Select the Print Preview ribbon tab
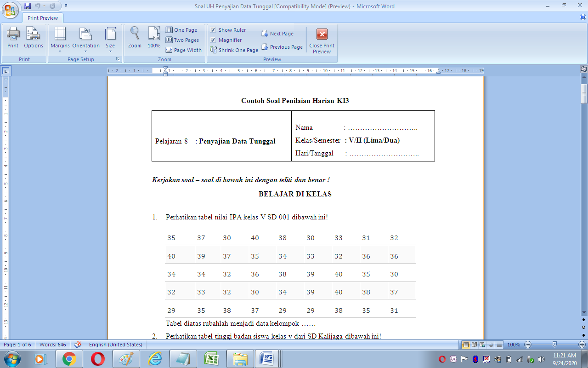 click(43, 18)
